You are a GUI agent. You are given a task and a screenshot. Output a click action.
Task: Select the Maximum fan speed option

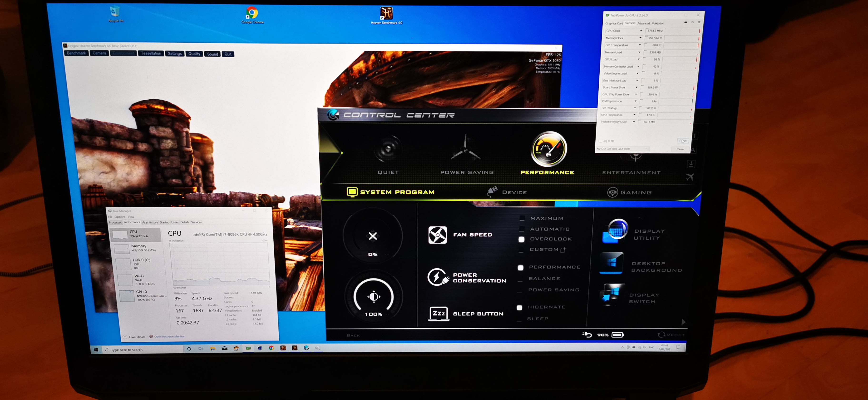[522, 218]
